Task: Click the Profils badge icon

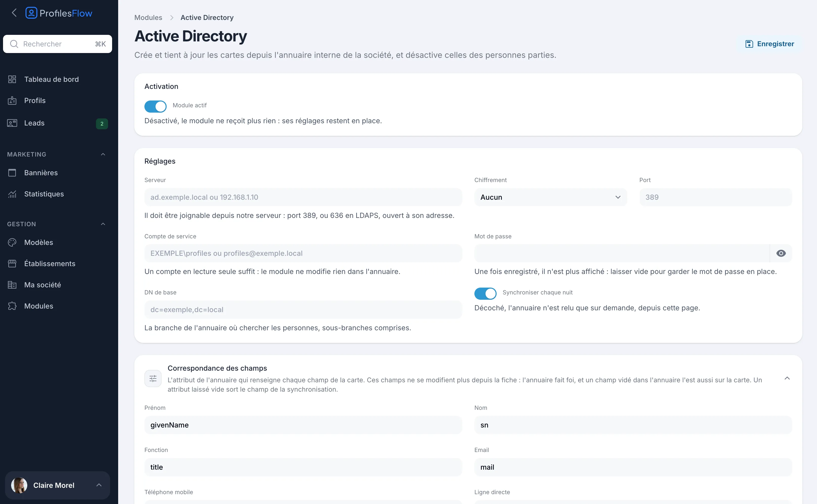Action: point(12,100)
